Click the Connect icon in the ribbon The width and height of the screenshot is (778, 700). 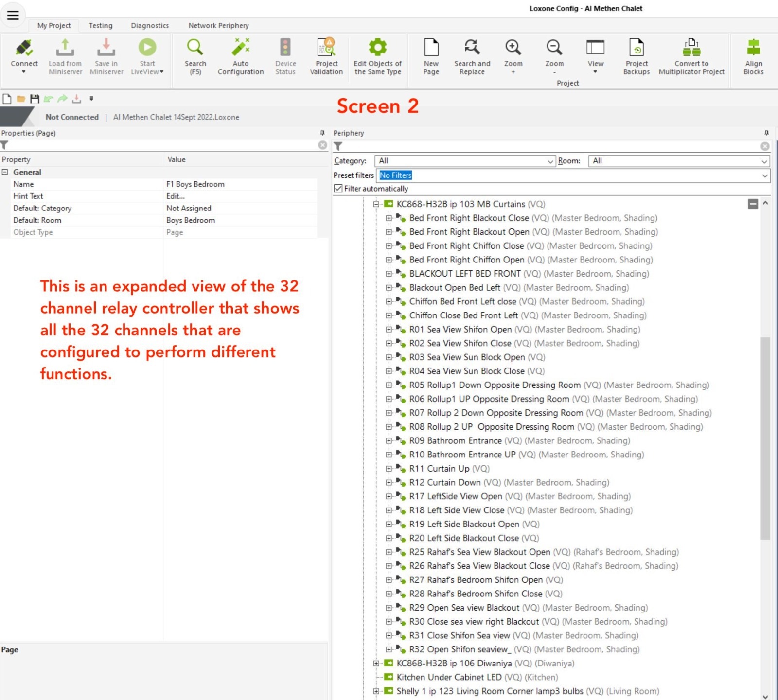click(24, 49)
